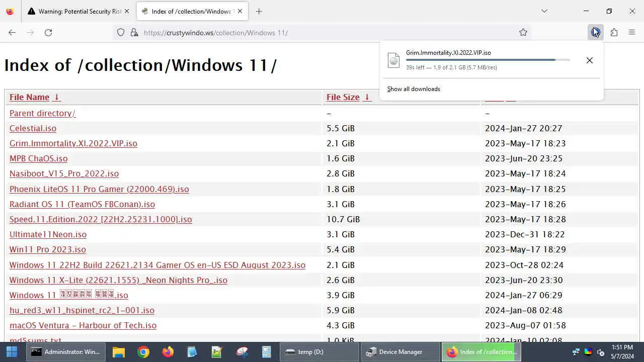The width and height of the screenshot is (644, 362).
Task: Reload the current page
Action: tap(48, 32)
